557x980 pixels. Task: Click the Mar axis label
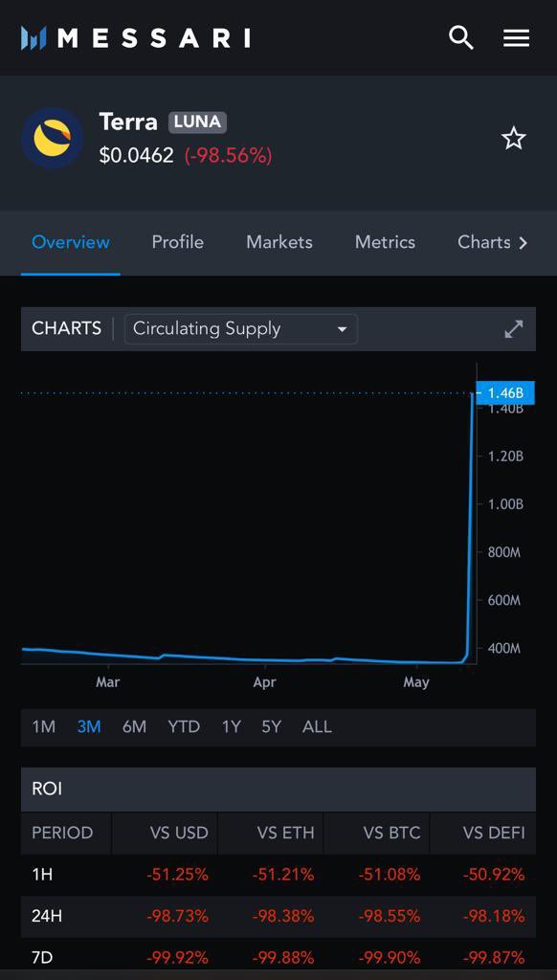(107, 681)
